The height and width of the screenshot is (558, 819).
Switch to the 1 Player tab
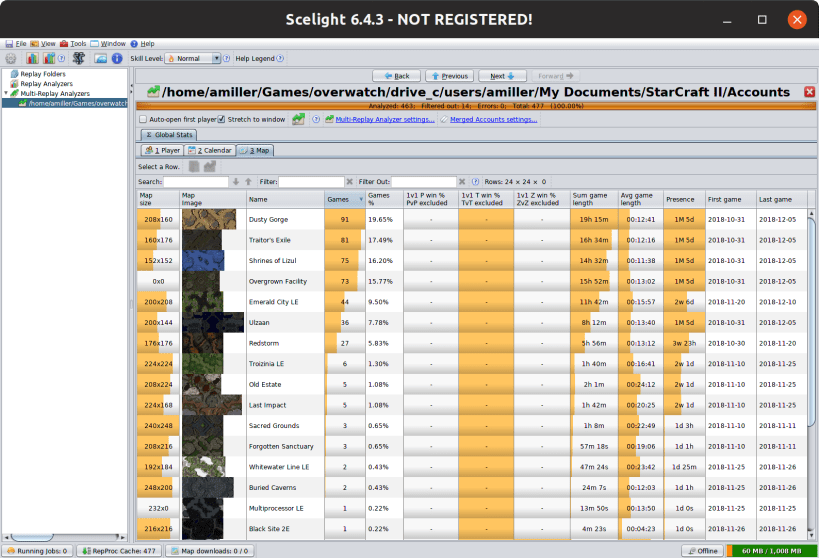[x=162, y=150]
